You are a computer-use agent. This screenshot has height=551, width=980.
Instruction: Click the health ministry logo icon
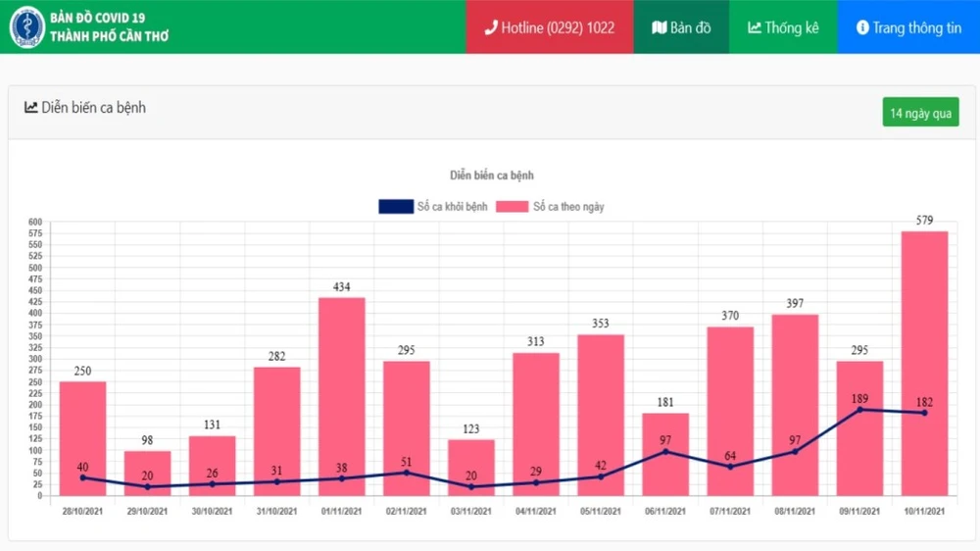coord(26,27)
